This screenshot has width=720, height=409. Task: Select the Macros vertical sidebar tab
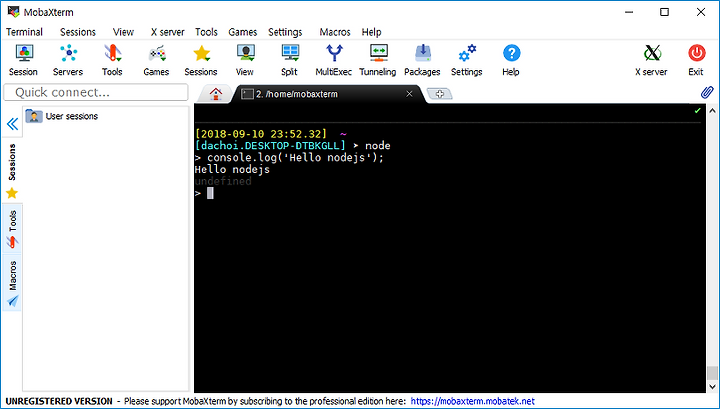tap(12, 283)
